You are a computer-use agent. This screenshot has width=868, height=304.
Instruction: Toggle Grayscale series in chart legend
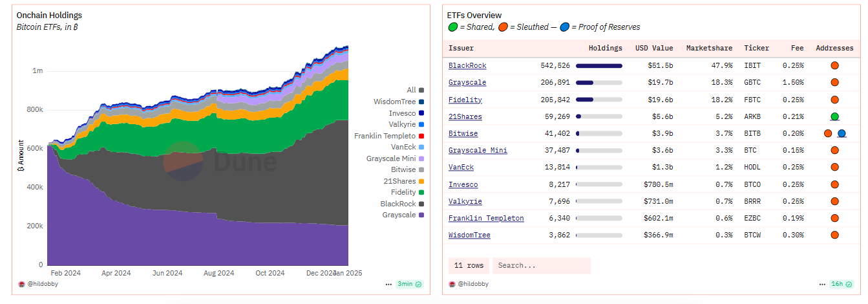(403, 215)
